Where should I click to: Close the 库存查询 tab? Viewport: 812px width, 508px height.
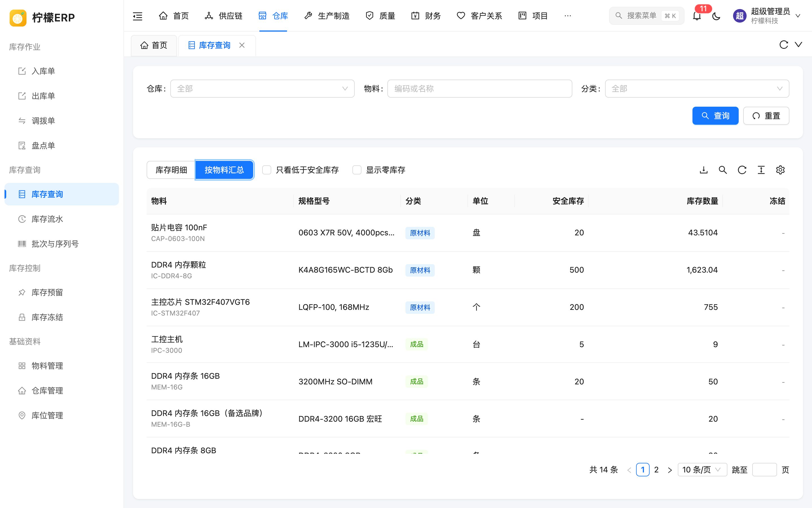242,45
